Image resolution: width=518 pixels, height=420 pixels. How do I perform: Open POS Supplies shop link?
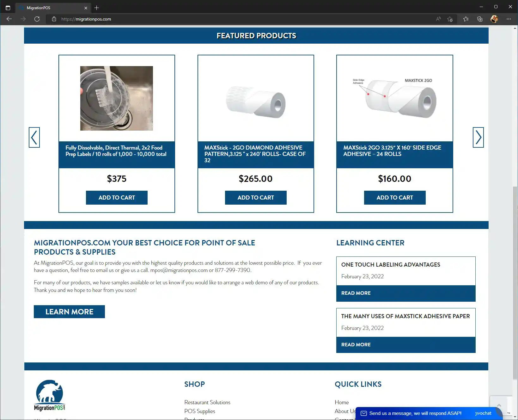[200, 411]
